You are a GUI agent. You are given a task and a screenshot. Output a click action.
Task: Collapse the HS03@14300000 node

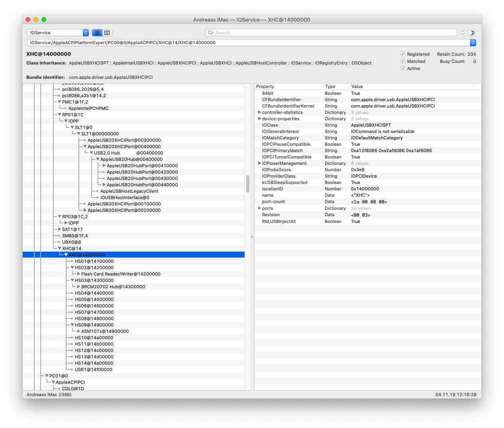73,280
